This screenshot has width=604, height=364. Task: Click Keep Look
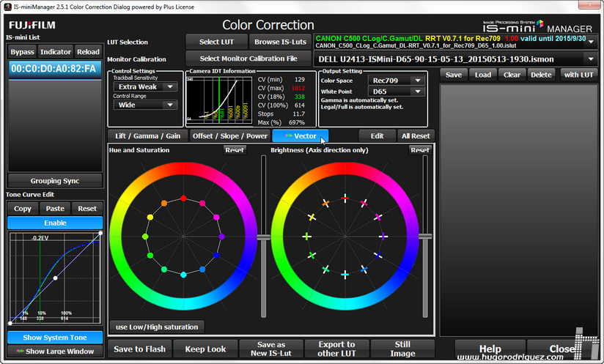(205, 349)
